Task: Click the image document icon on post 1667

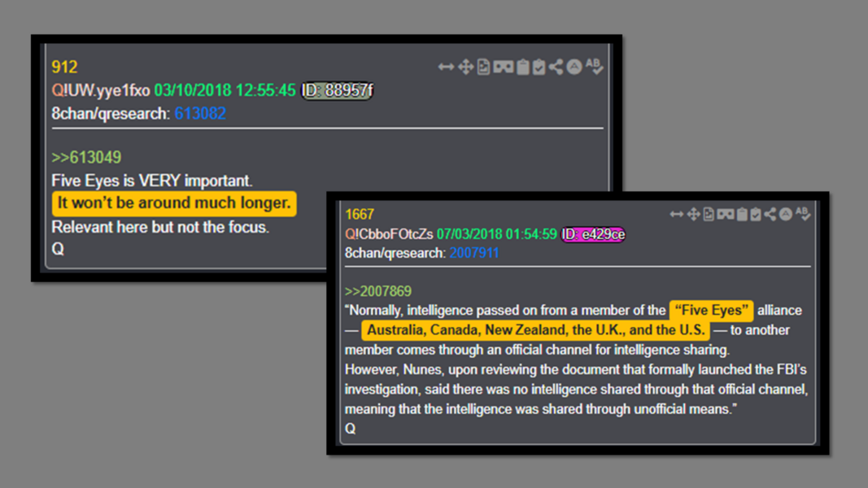Action: [x=709, y=214]
